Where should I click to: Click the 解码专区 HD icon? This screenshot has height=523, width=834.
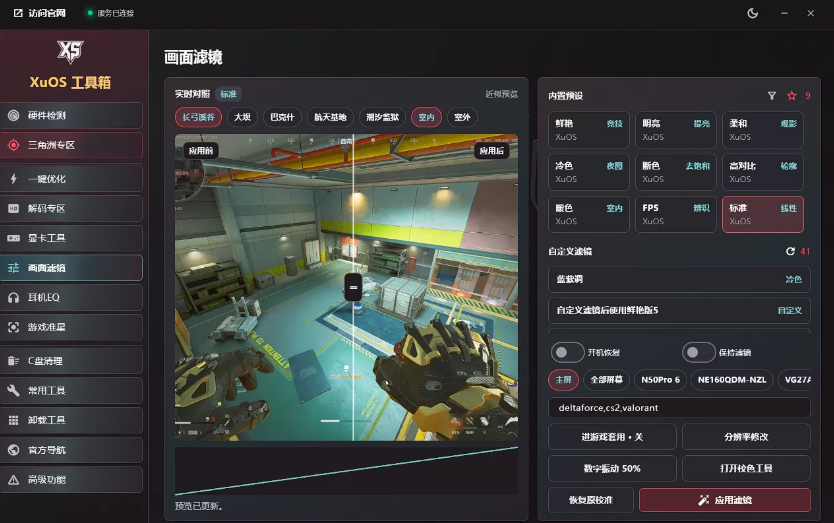click(x=14, y=209)
